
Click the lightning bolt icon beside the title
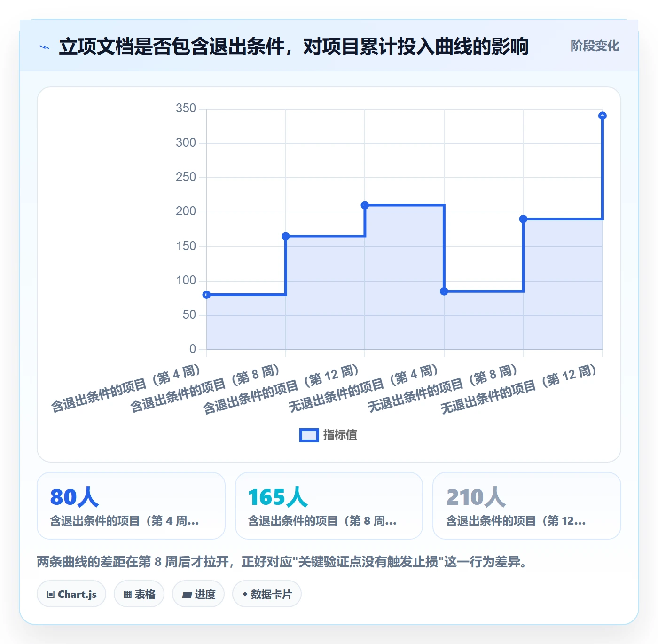(x=45, y=47)
